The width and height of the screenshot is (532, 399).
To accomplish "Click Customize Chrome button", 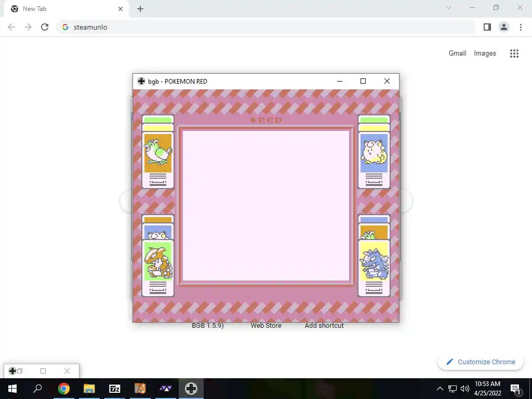I will click(481, 362).
